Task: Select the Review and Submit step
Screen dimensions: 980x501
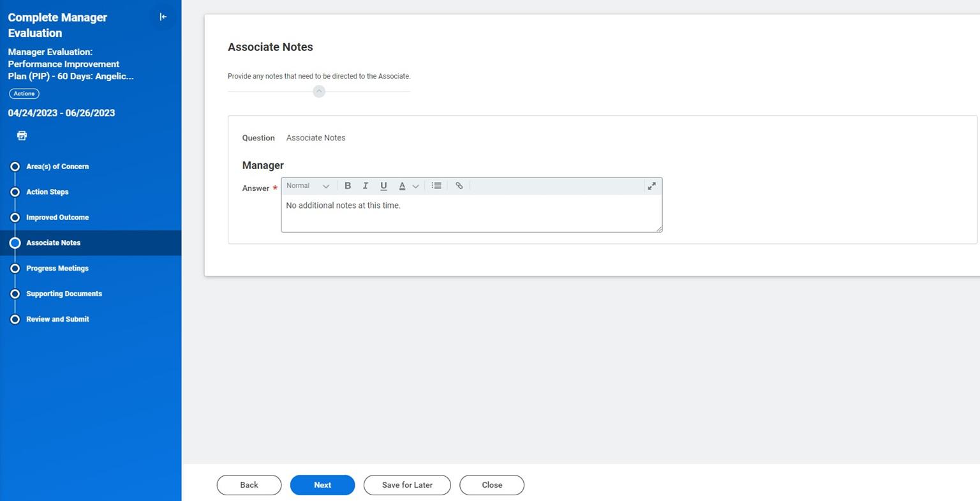Action: [x=57, y=319]
